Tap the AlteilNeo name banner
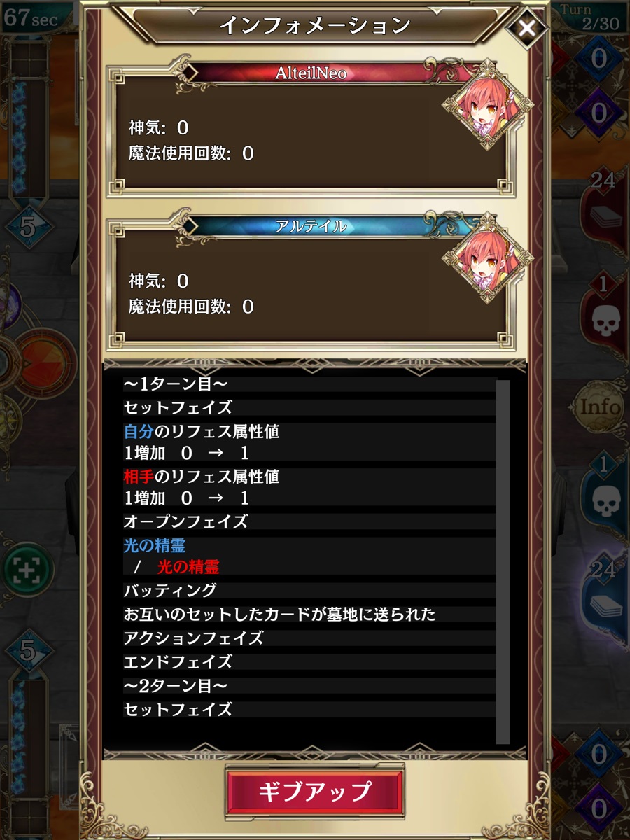 tap(311, 73)
